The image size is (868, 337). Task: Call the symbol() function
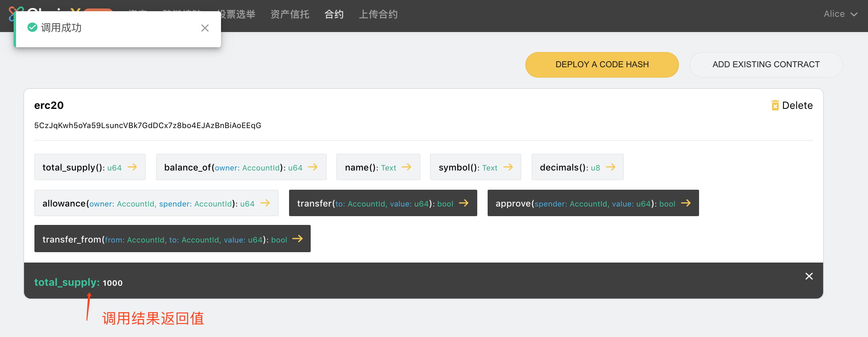(x=476, y=167)
